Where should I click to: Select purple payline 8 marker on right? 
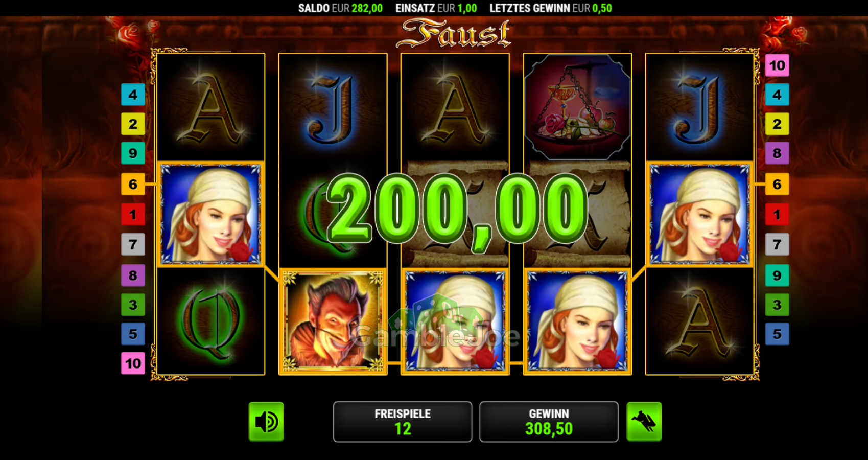pos(777,153)
